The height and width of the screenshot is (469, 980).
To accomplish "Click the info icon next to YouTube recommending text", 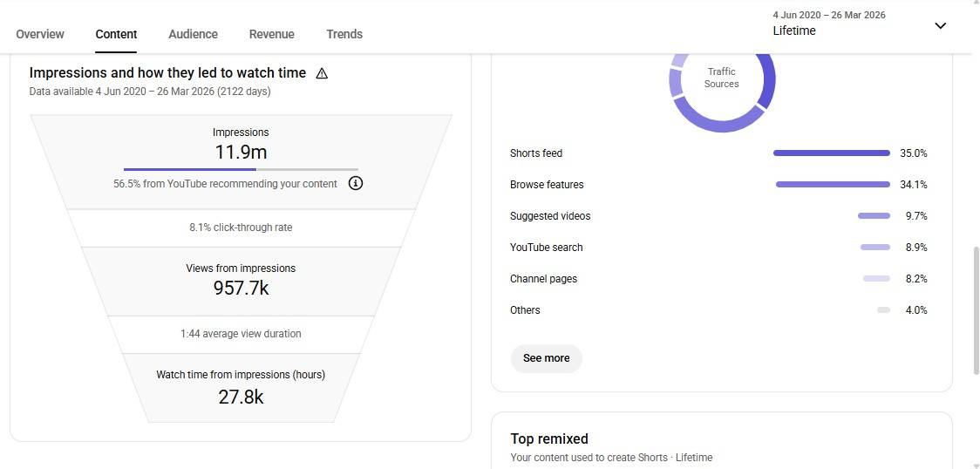I will [x=356, y=183].
